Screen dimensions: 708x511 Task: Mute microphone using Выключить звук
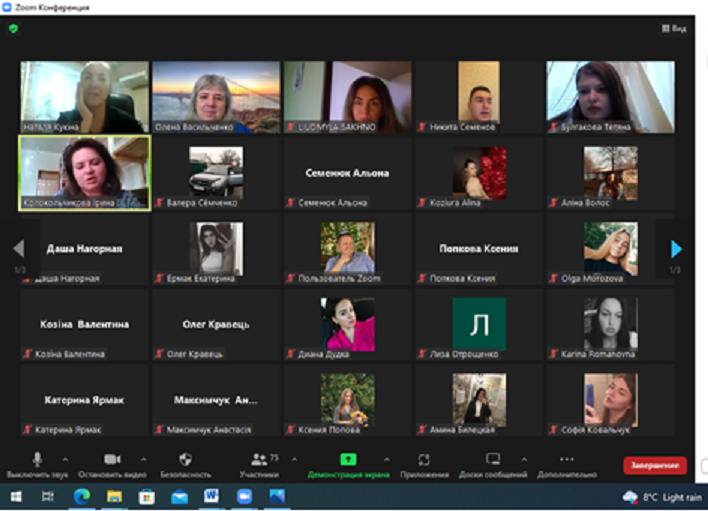(37, 459)
